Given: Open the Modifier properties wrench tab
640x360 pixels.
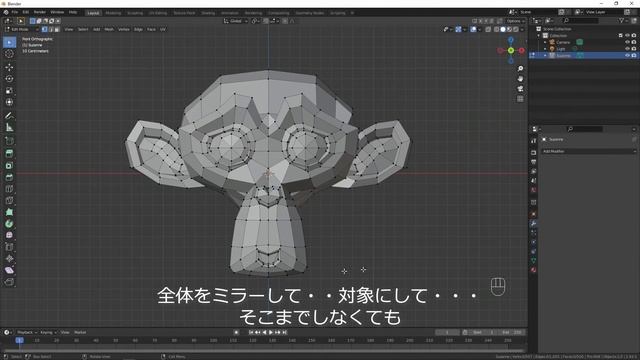Looking at the screenshot, I should click(x=533, y=223).
